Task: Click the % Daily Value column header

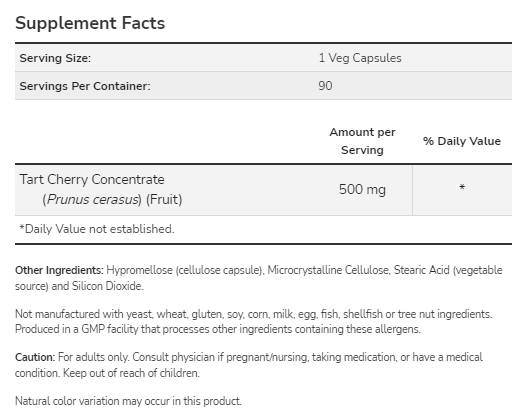Action: coord(462,141)
